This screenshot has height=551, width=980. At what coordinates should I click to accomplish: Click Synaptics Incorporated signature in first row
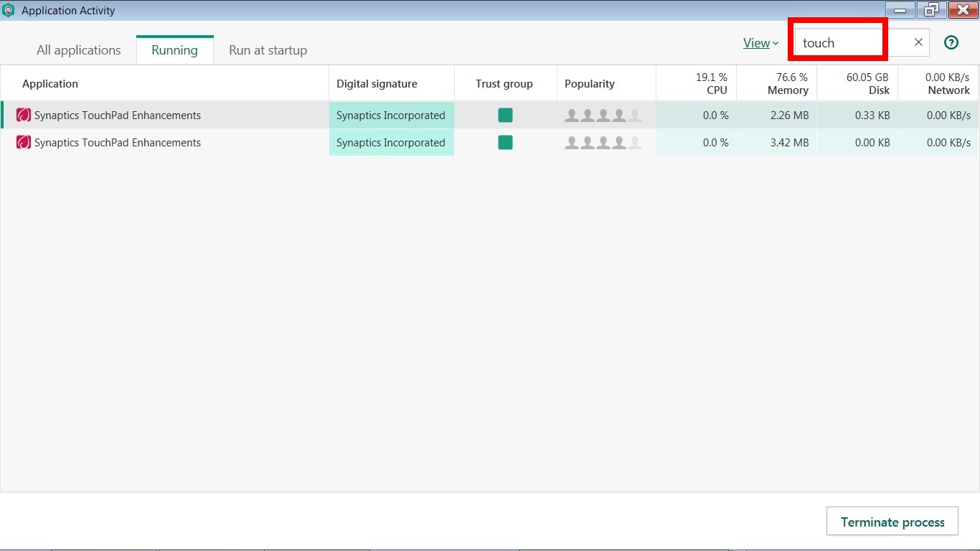click(391, 115)
